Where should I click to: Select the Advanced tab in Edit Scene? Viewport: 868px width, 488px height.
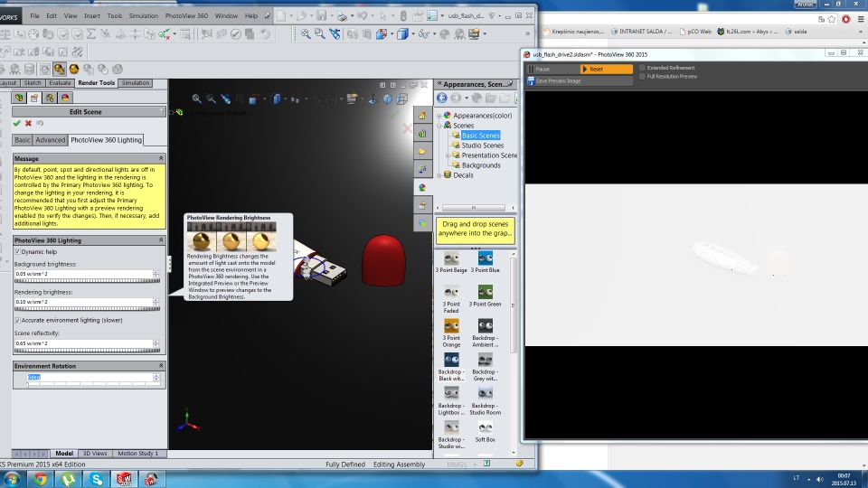pyautogui.click(x=51, y=140)
